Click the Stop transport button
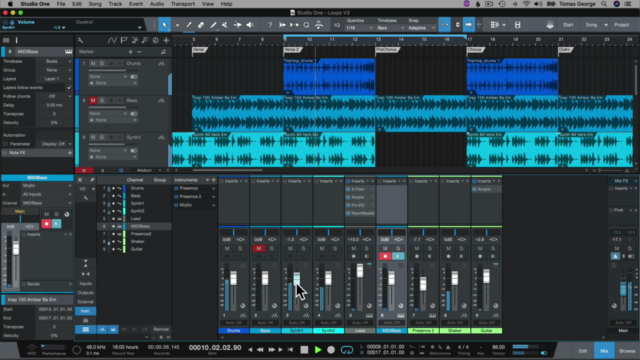 coord(304,350)
